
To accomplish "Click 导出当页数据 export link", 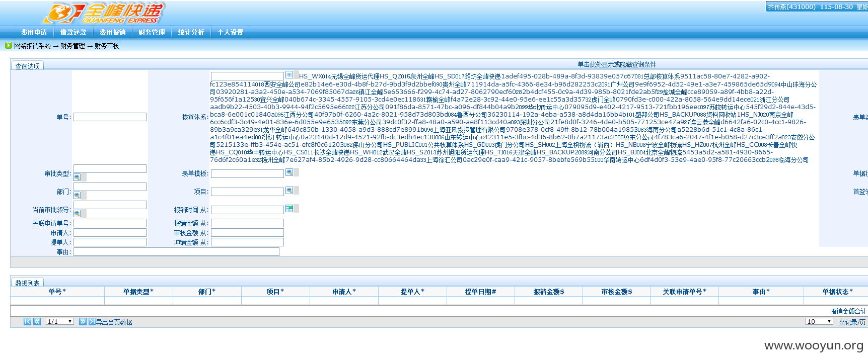I will pos(114,322).
